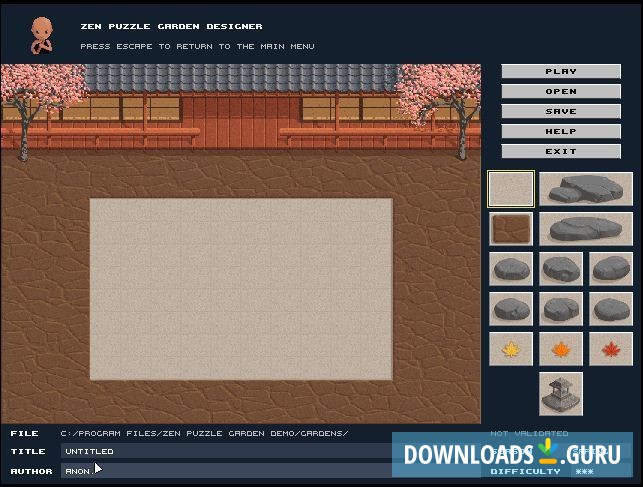Click the Zen Puzzle Garden Designer heading
The image size is (643, 487).
coord(171,26)
